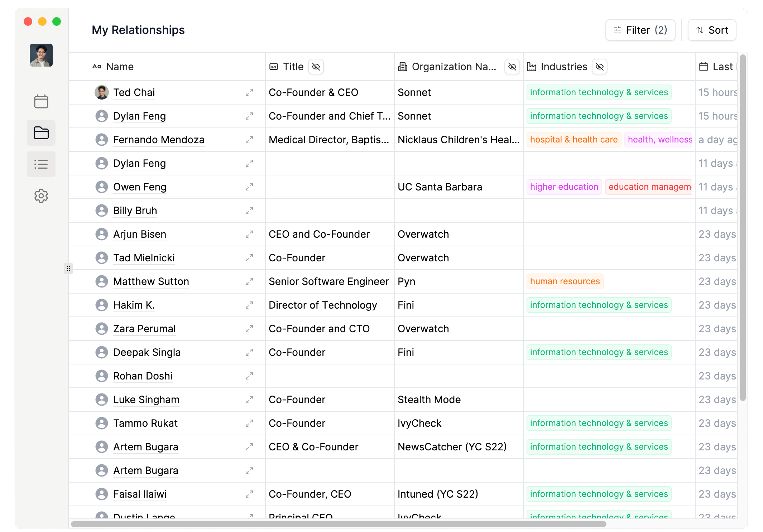
Task: Expand Matthew Sutton's record
Action: point(249,281)
